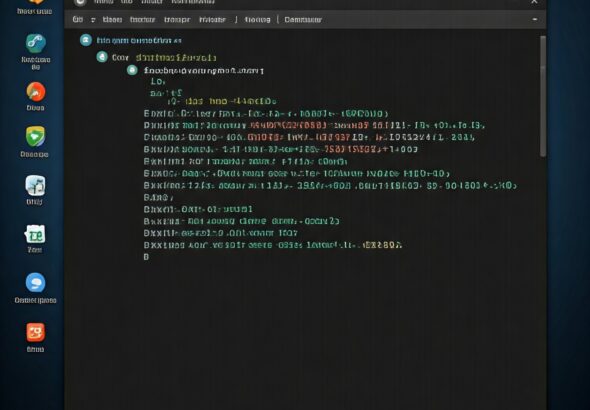590x410 pixels.
Task: Close the dark console window with the X
Action: point(534,2)
